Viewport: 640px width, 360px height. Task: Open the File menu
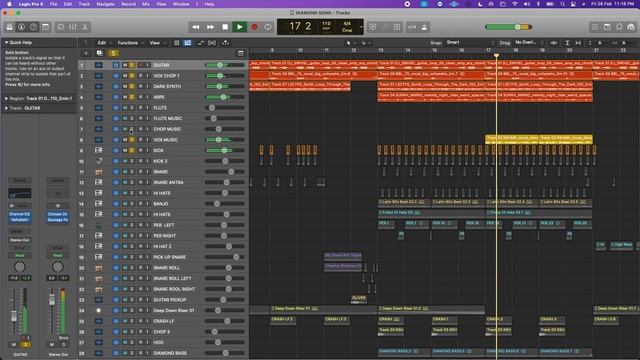53,4
